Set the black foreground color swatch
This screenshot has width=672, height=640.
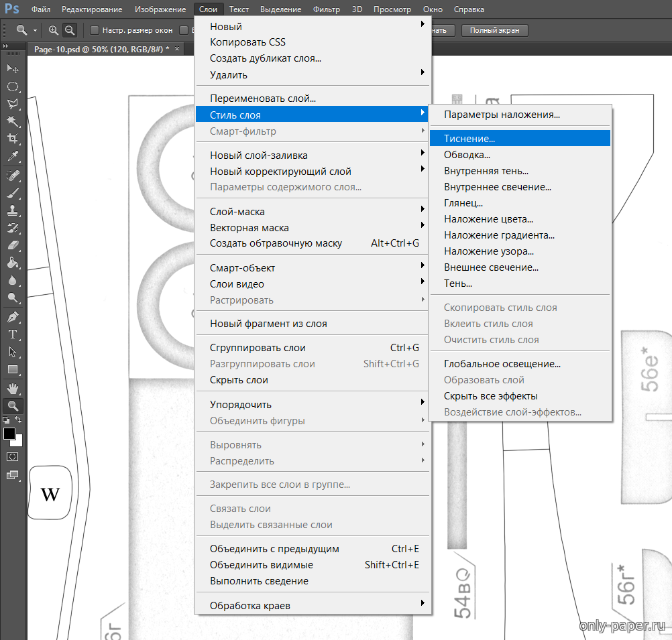[9, 434]
